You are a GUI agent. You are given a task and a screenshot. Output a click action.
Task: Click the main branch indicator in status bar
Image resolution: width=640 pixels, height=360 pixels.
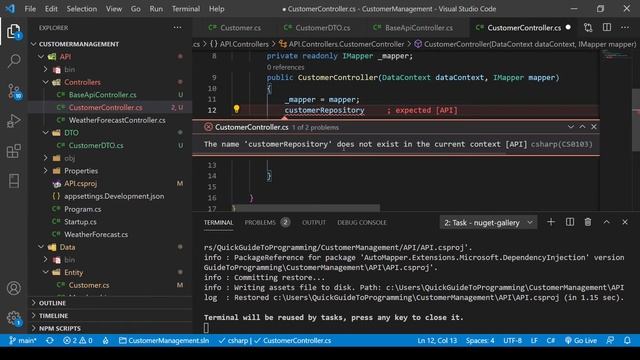pos(23,340)
